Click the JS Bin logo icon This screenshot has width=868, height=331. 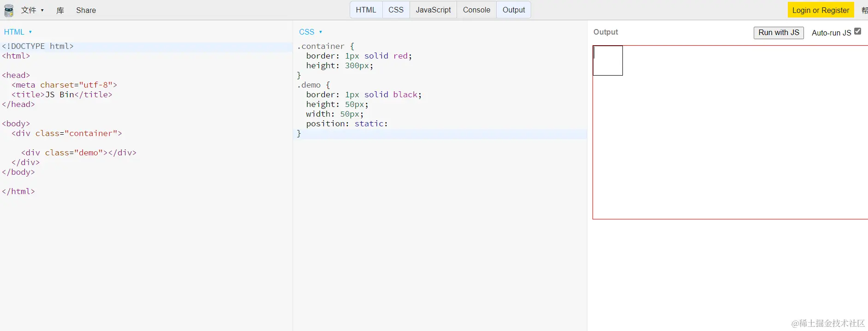[9, 10]
